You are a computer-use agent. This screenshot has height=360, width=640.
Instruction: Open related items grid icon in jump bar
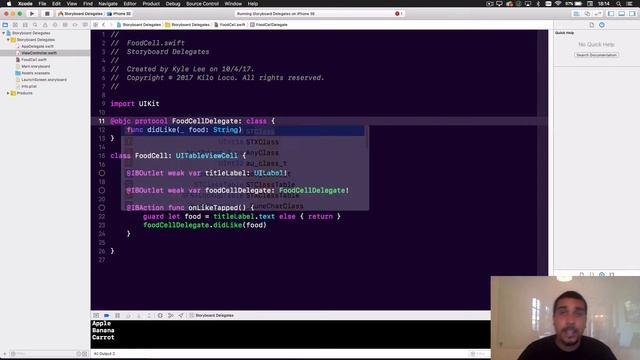(x=96, y=25)
